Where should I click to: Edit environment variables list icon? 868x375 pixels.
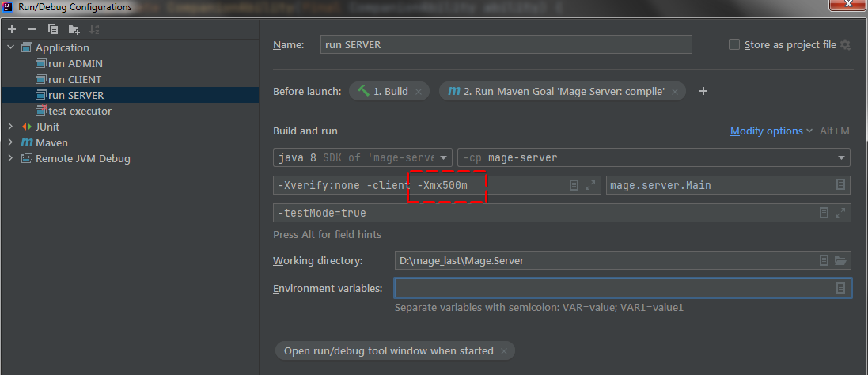click(x=840, y=288)
